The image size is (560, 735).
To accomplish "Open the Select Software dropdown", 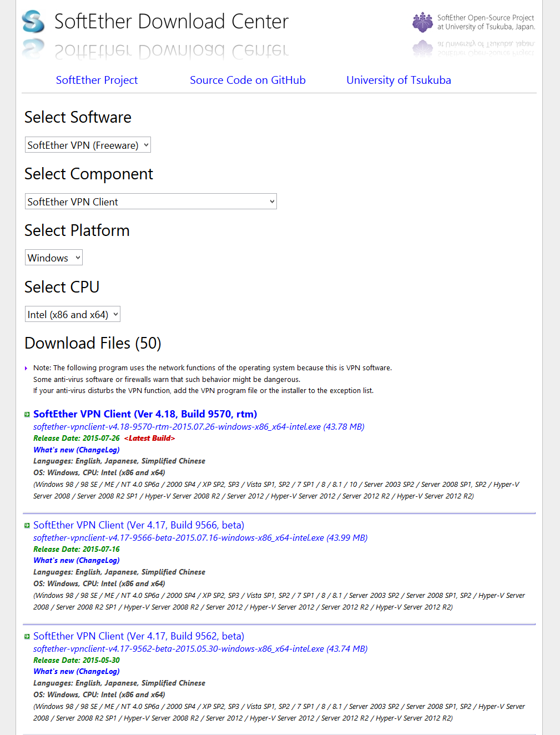I will tap(88, 145).
